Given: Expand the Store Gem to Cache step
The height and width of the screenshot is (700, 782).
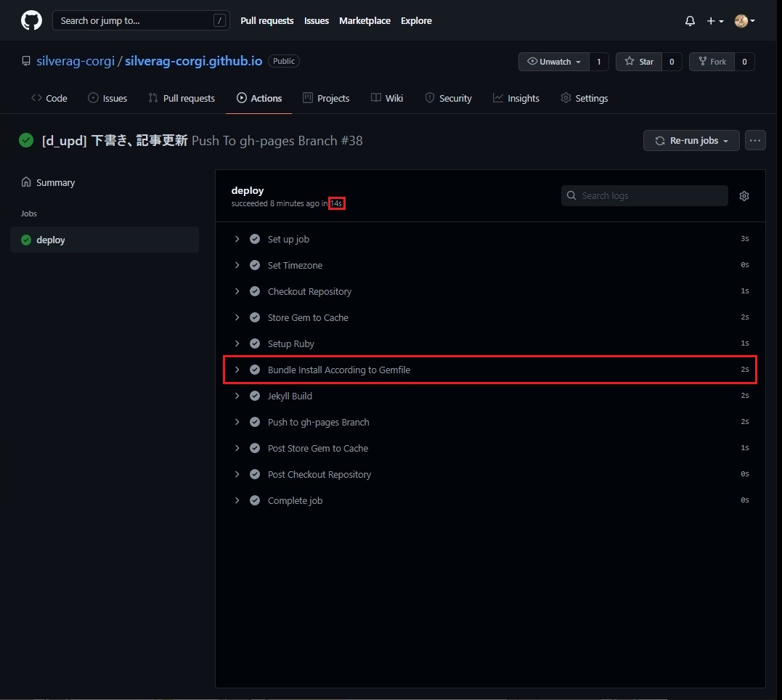Looking at the screenshot, I should pos(237,317).
